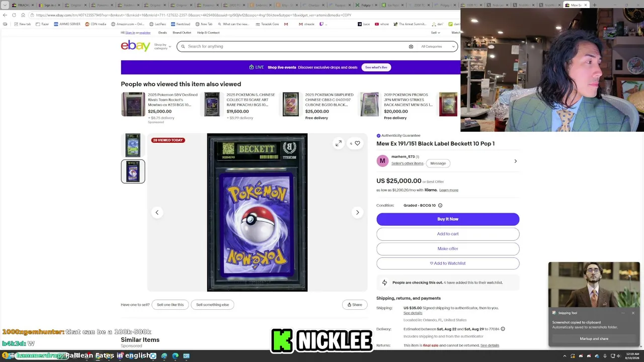This screenshot has width=644, height=362.
Task: Click the Add to Watchlist button
Action: click(x=448, y=263)
